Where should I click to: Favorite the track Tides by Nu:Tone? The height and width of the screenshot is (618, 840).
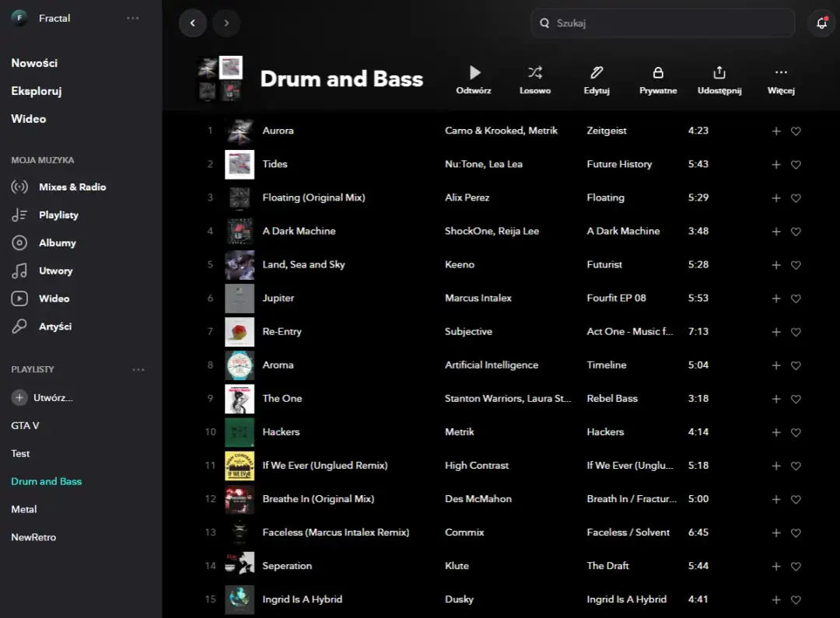796,165
